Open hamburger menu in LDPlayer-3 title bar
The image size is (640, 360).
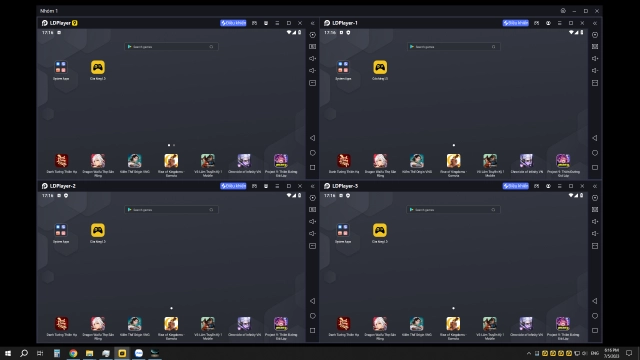click(x=560, y=186)
